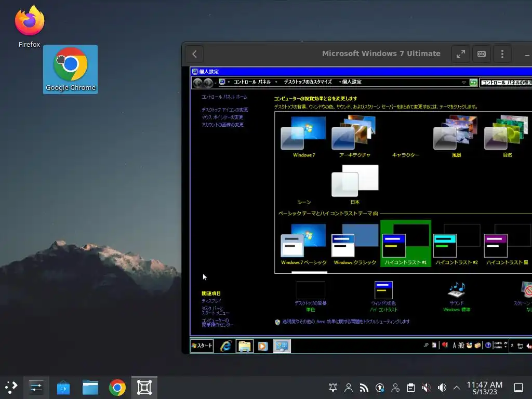Screen dimensions: 532x399
Task: Click the デスクトップのカスタマイズ breadcrumb
Action: (308, 82)
